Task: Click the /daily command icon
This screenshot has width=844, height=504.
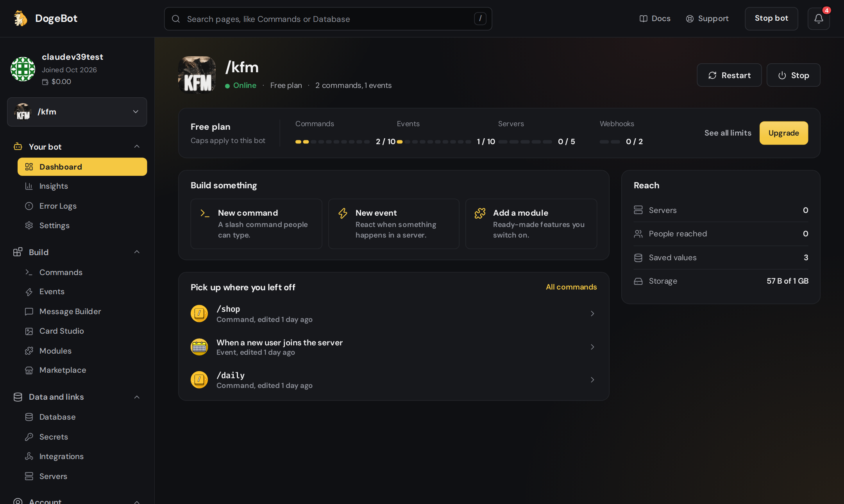Action: click(199, 380)
